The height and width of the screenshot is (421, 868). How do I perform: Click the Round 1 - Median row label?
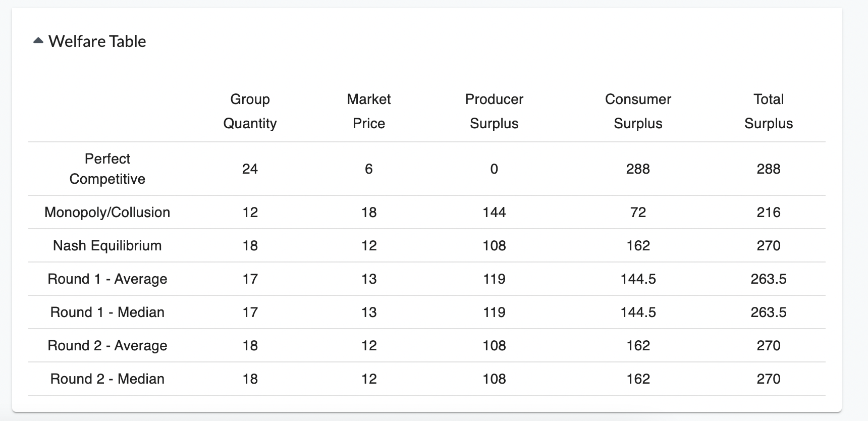pos(107,312)
